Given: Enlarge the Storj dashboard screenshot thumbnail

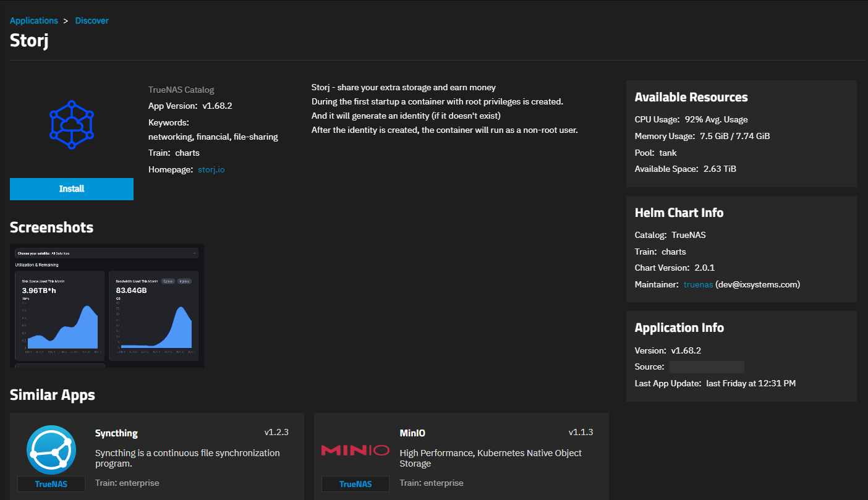Looking at the screenshot, I should [x=107, y=306].
